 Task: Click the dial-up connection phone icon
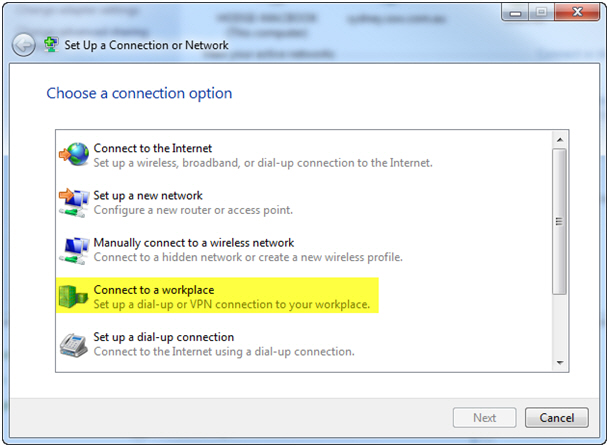coord(75,343)
